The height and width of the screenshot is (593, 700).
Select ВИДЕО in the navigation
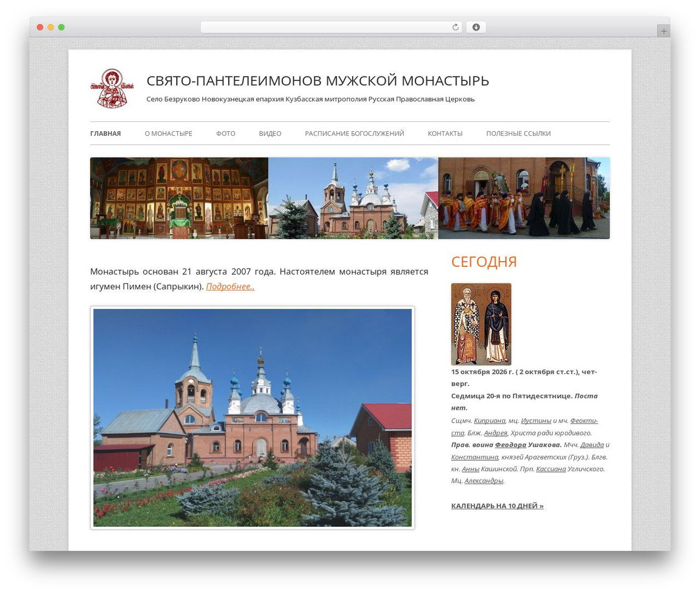[x=270, y=133]
